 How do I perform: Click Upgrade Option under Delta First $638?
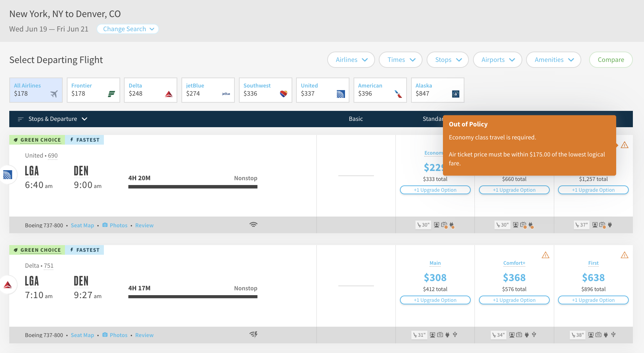pos(593,300)
